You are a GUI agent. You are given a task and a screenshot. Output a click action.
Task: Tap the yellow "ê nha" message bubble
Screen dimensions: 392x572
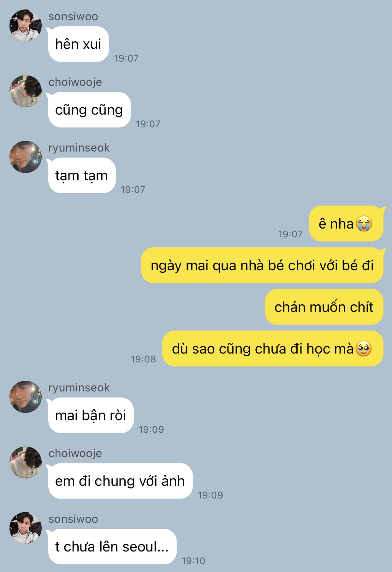(347, 224)
